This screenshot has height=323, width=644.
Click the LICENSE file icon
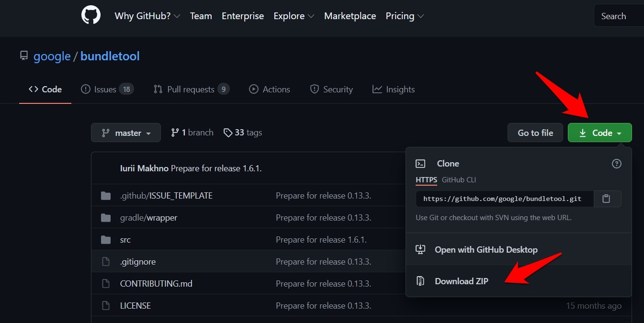tap(106, 306)
